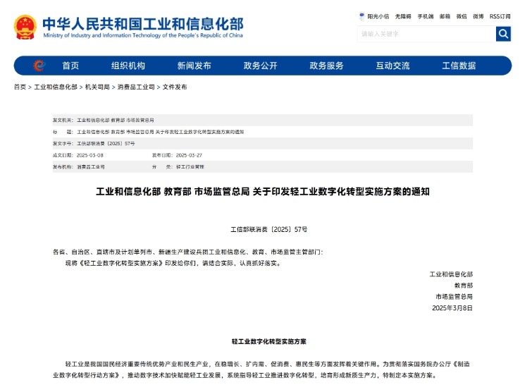532x392 pixels.
Task: Open the 政务服务 navigation menu
Action: 327,66
